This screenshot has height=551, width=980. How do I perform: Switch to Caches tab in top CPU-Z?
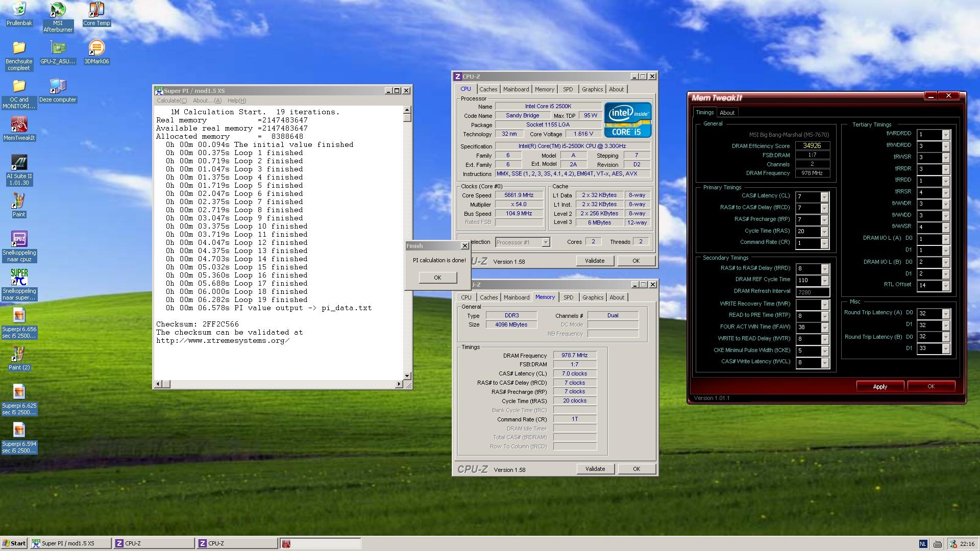click(x=488, y=89)
